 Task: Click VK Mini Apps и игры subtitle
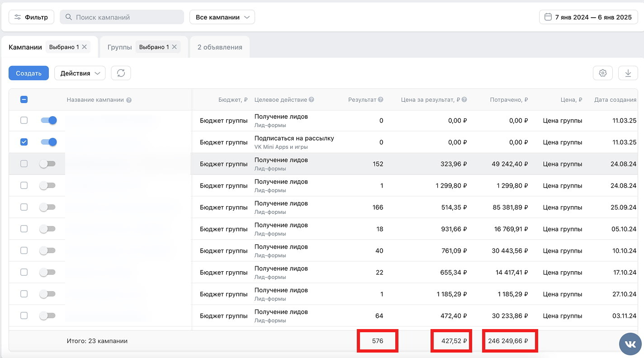[281, 147]
